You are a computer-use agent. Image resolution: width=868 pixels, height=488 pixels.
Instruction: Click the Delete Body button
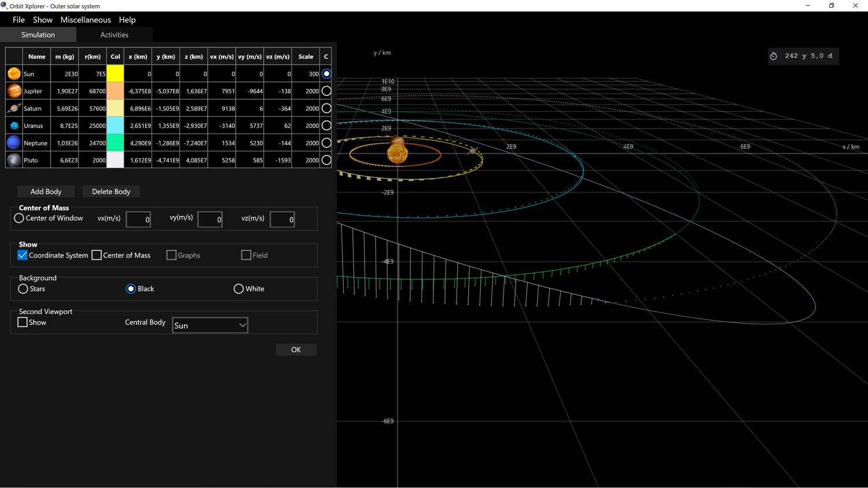(111, 191)
